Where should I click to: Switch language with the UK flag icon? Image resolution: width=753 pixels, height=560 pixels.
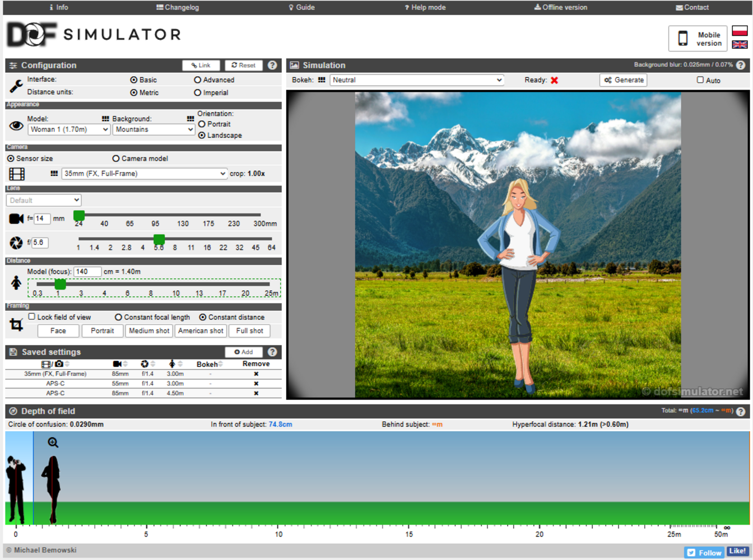740,44
